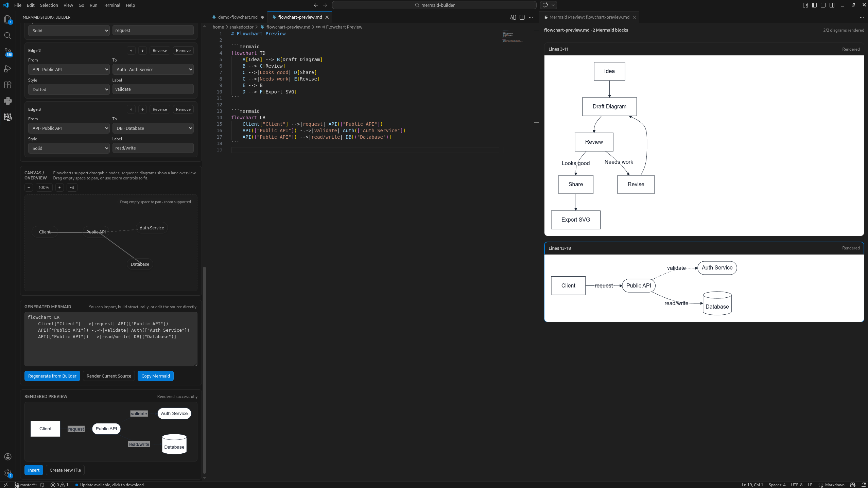
Task: Toggle the secondary side bar
Action: click(832, 5)
